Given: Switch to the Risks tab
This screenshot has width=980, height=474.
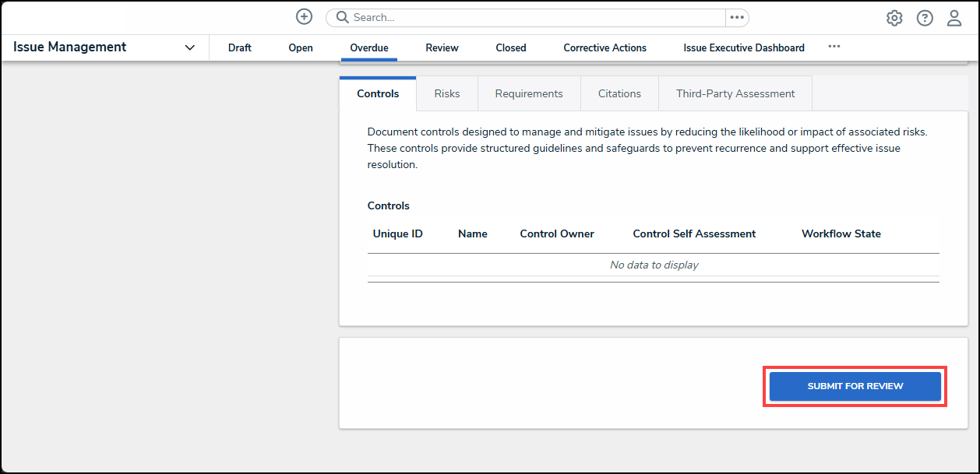Looking at the screenshot, I should (x=447, y=93).
